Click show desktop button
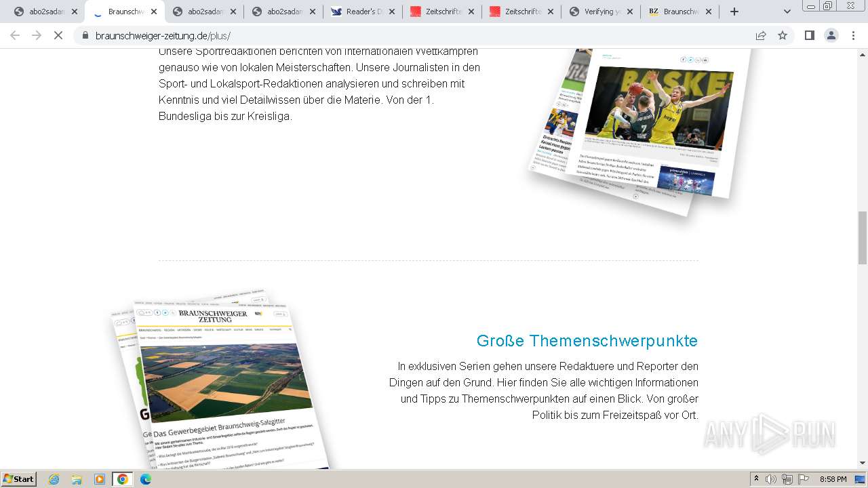Screen dimensions: 868x488 (861, 479)
